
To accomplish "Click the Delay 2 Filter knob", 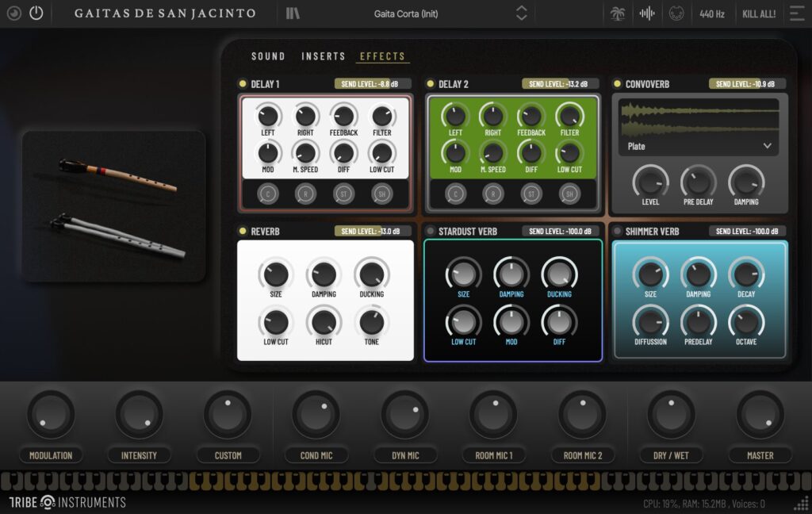I will click(x=569, y=116).
